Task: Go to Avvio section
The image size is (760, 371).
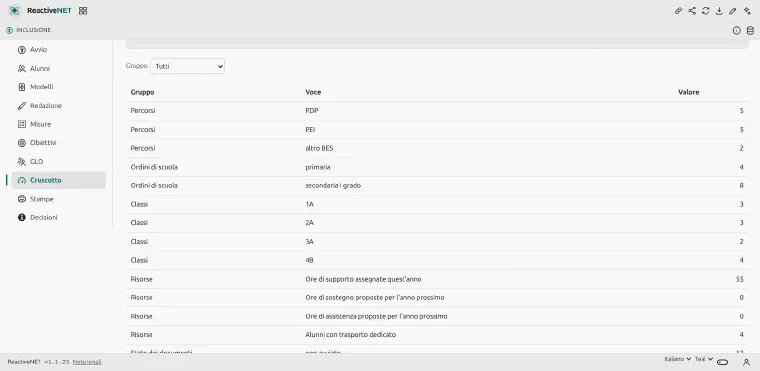Action: (x=59, y=49)
